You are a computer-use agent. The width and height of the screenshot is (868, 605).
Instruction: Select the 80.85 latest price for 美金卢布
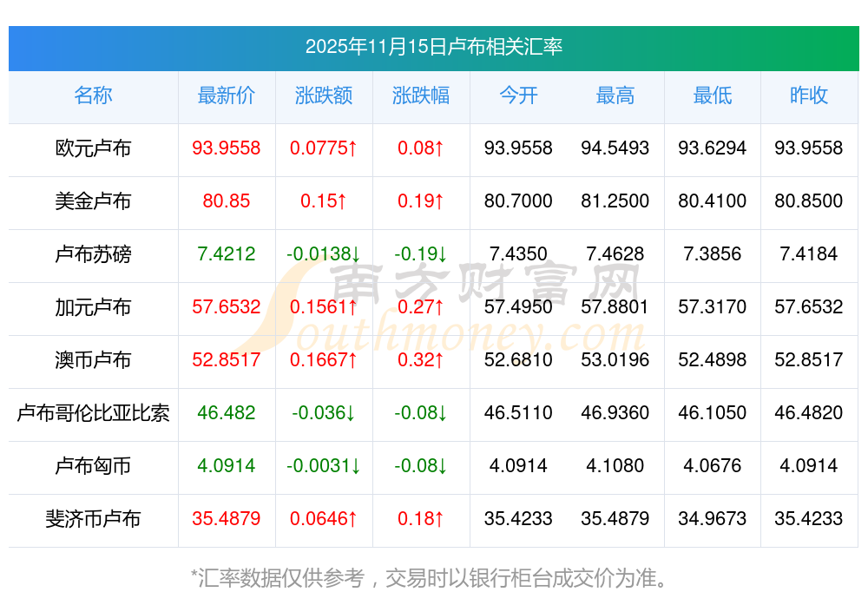coord(226,201)
